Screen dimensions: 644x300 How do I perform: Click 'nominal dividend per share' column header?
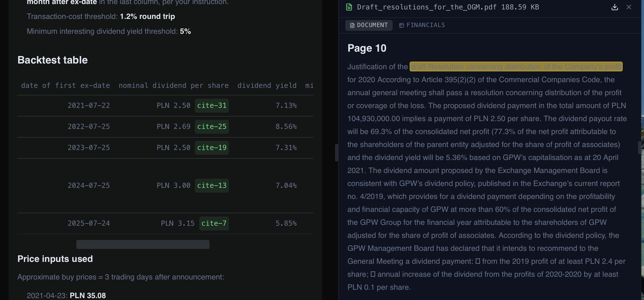174,85
